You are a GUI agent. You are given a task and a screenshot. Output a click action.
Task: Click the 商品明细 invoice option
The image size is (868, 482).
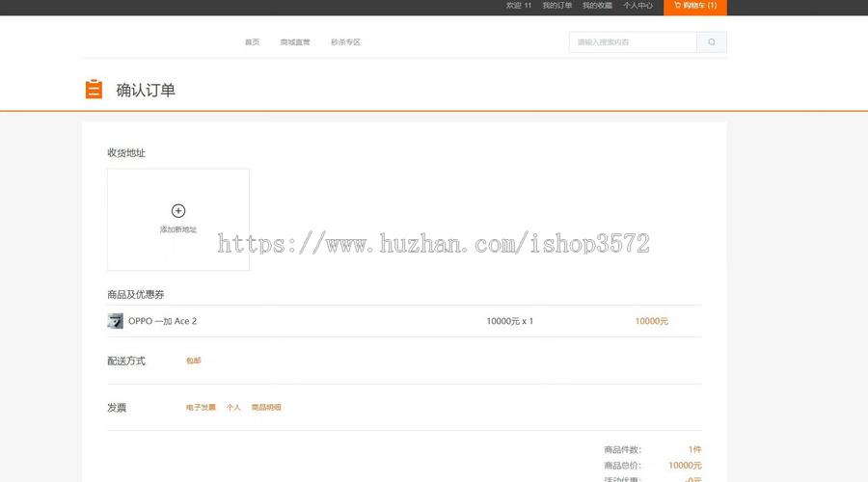pos(266,408)
